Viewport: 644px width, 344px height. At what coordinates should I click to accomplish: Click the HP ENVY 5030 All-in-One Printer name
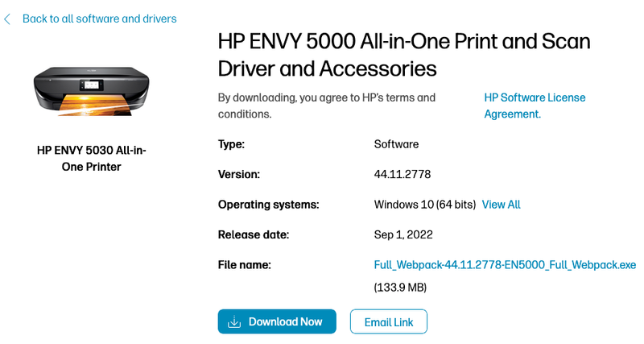92,159
